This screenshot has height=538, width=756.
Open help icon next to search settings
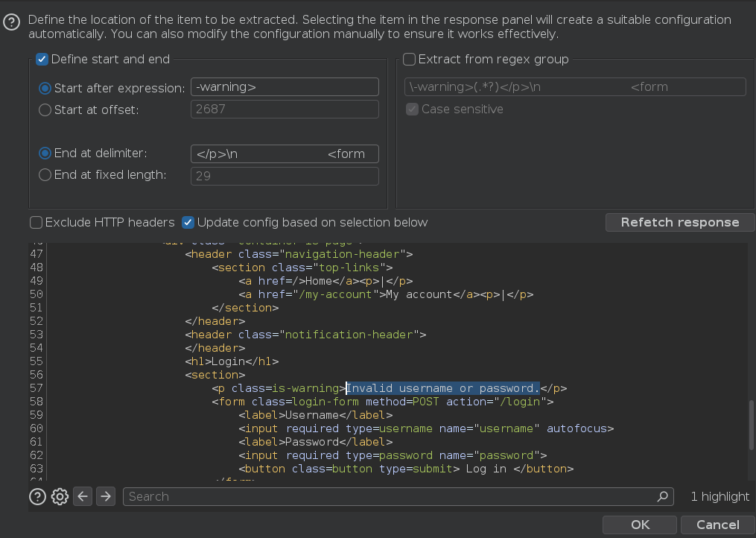point(37,496)
